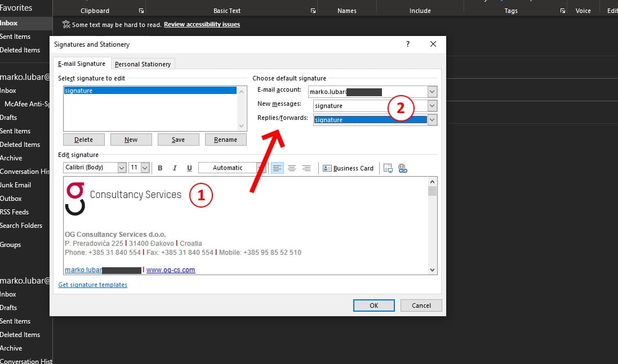This screenshot has height=364, width=618.
Task: Toggle bold formatting for signature text
Action: 160,168
